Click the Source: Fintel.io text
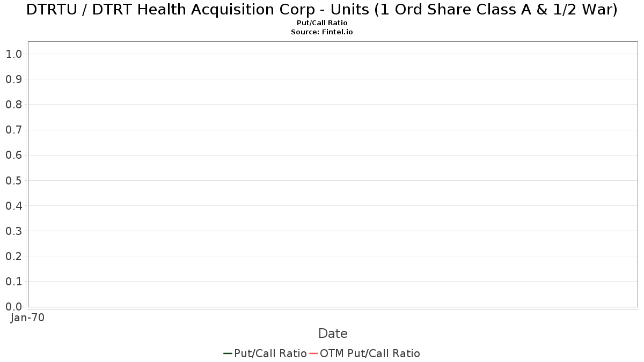 pos(322,32)
